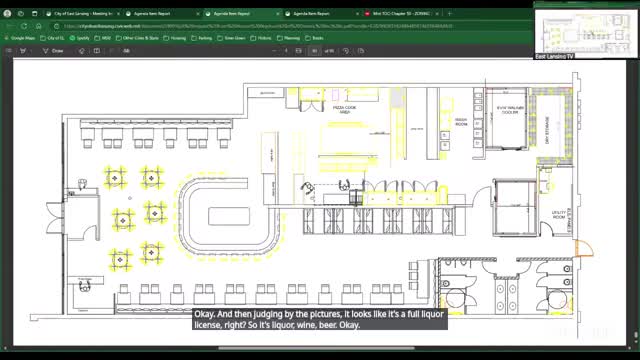
Task: Go back to the previous page
Action: click(x=10, y=26)
